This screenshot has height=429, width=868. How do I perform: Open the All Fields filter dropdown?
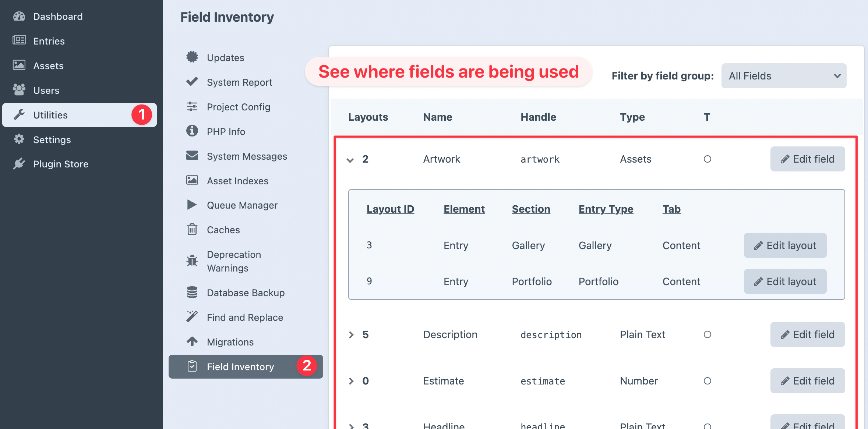[784, 76]
